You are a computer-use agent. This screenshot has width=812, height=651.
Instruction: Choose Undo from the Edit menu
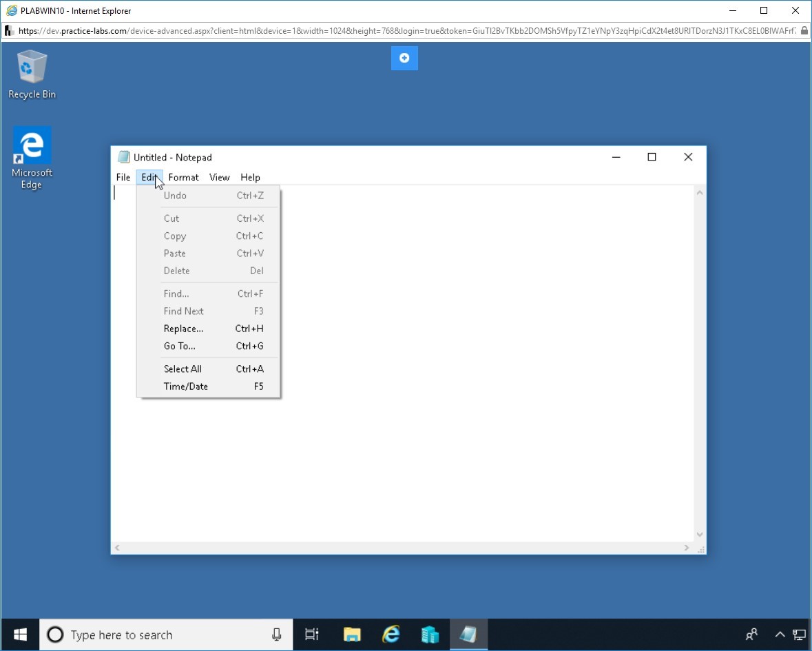[209, 195]
